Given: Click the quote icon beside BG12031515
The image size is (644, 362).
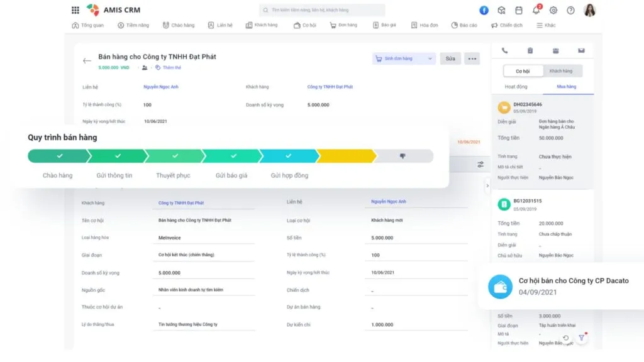Looking at the screenshot, I should [x=504, y=204].
